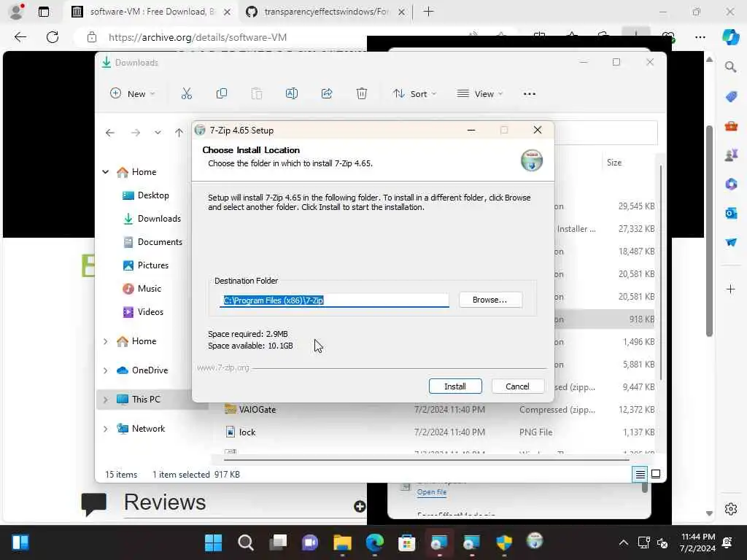Collapse the top Home tree node
Image resolution: width=747 pixels, height=560 pixels.
[106, 172]
